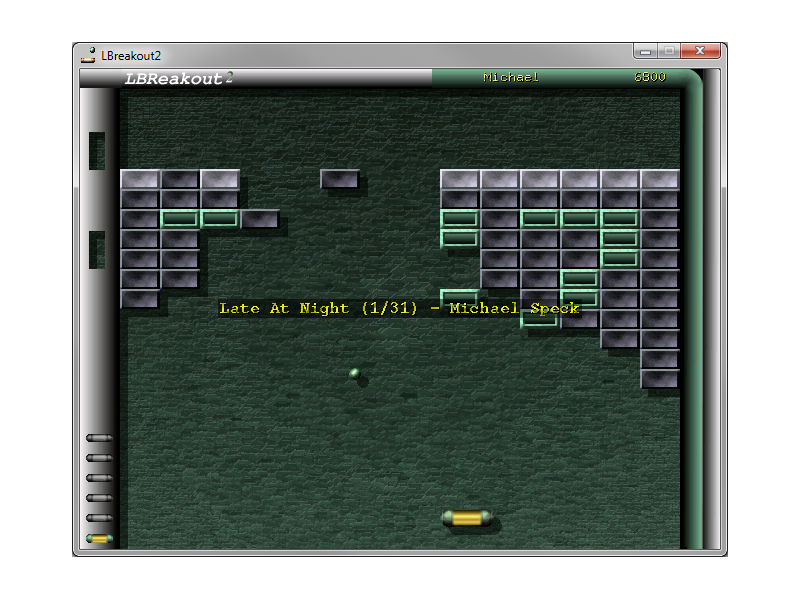This screenshot has height=600, width=800.
Task: Close the LBreakout2 window
Action: click(x=702, y=52)
